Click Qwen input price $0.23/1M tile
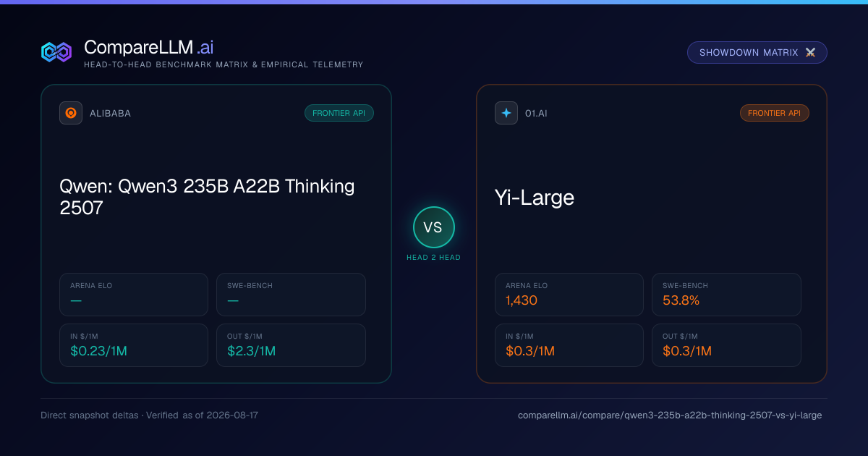The image size is (868, 456). (x=134, y=345)
